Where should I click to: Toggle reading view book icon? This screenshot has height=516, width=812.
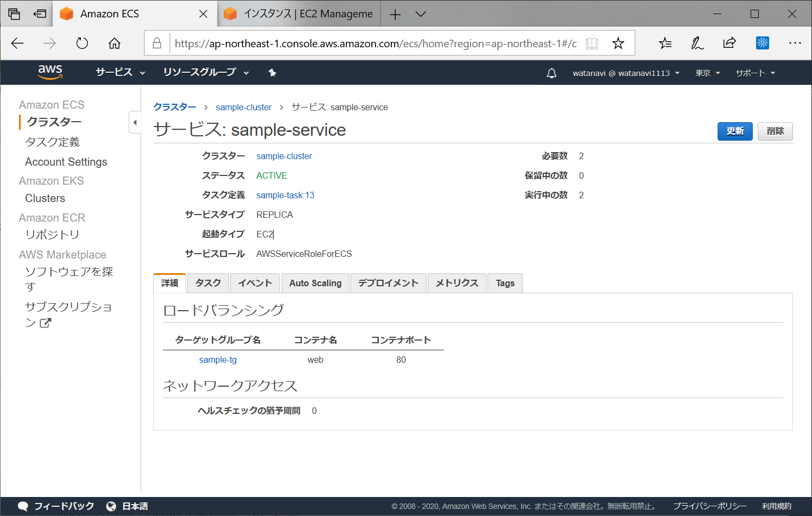click(x=592, y=43)
